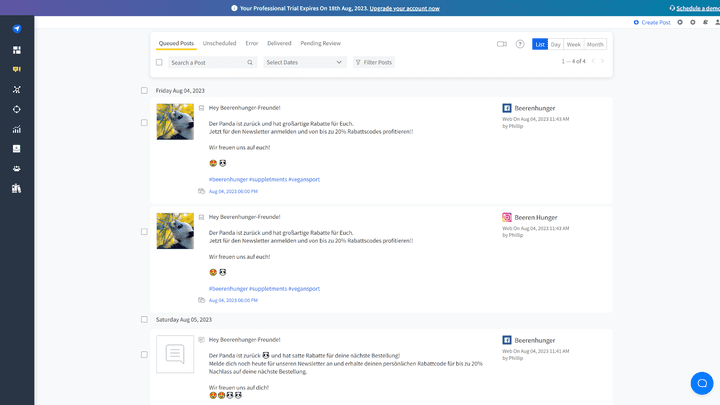Click the '1 – 4 of 4' page count

[574, 61]
